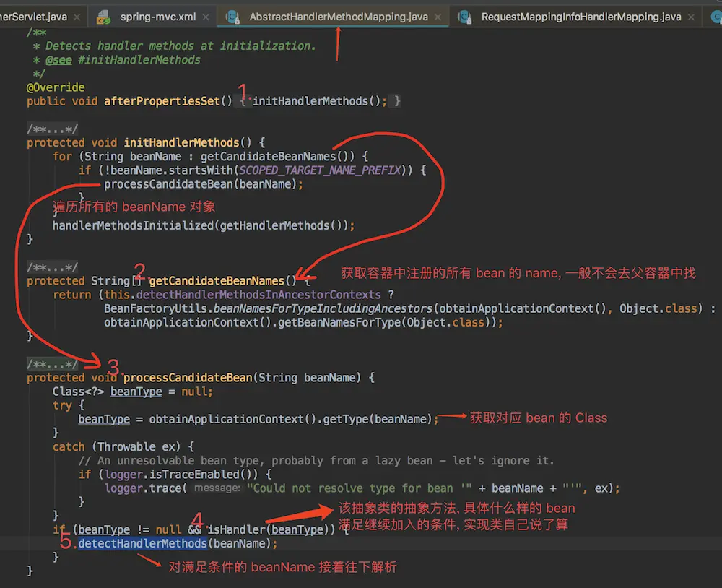The width and height of the screenshot is (722, 588).
Task: Close the AbstractHandlerMethodMapping.java tab
Action: coord(440,16)
